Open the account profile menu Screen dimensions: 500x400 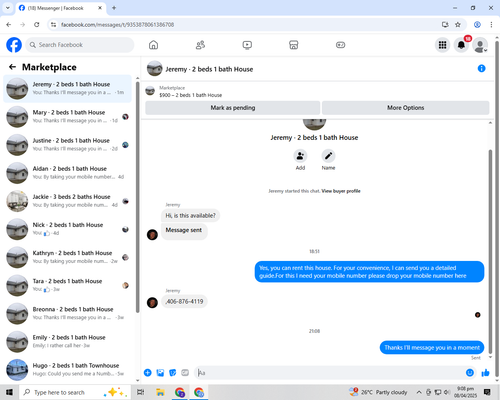tap(480, 45)
